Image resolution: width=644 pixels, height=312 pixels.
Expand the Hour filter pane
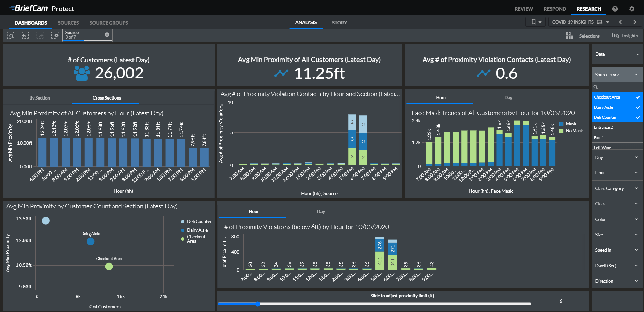pos(617,173)
